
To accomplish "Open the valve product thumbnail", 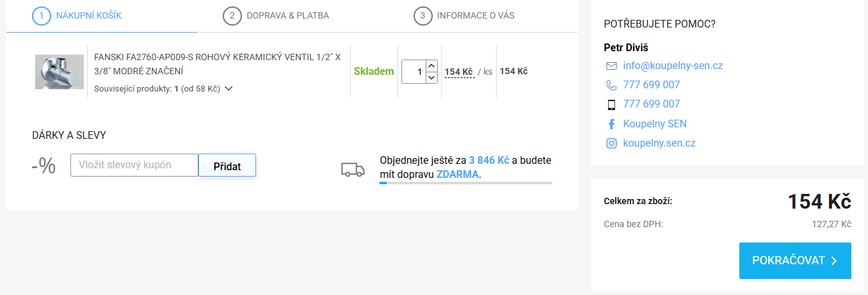I will tap(60, 72).
